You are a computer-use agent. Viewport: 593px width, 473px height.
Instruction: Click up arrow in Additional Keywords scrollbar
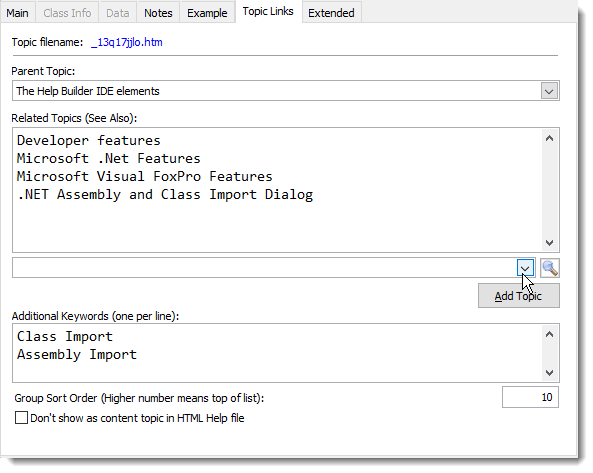tap(550, 334)
